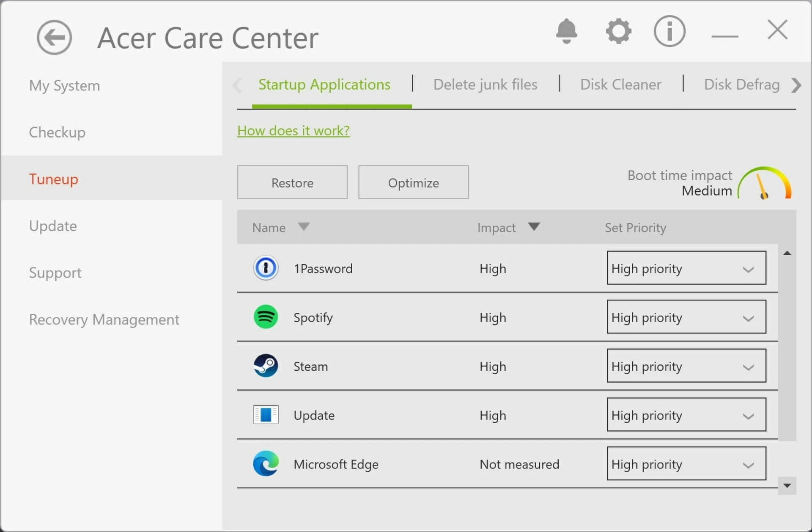Viewport: 812px width, 532px height.
Task: Click scrollbar down arrow in list
Action: pos(787,485)
